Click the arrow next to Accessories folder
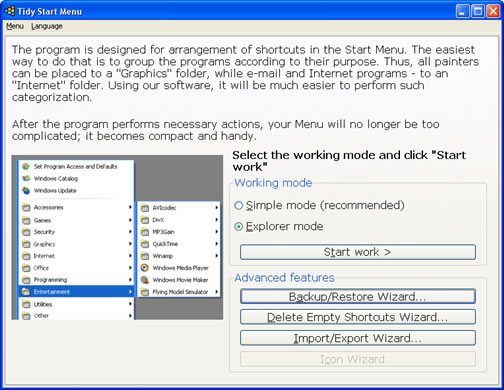The height and width of the screenshot is (390, 504). pyautogui.click(x=130, y=207)
